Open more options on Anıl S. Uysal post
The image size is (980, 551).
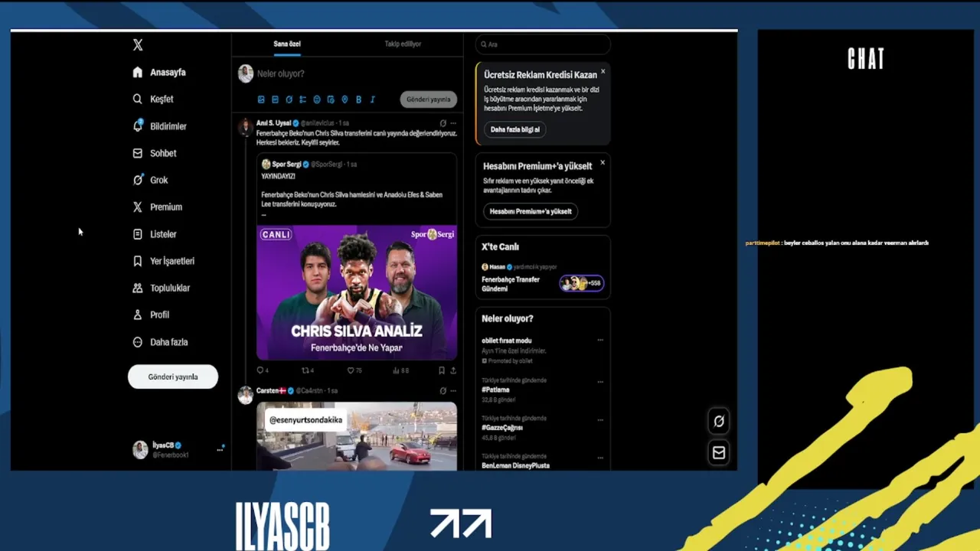[x=453, y=123]
